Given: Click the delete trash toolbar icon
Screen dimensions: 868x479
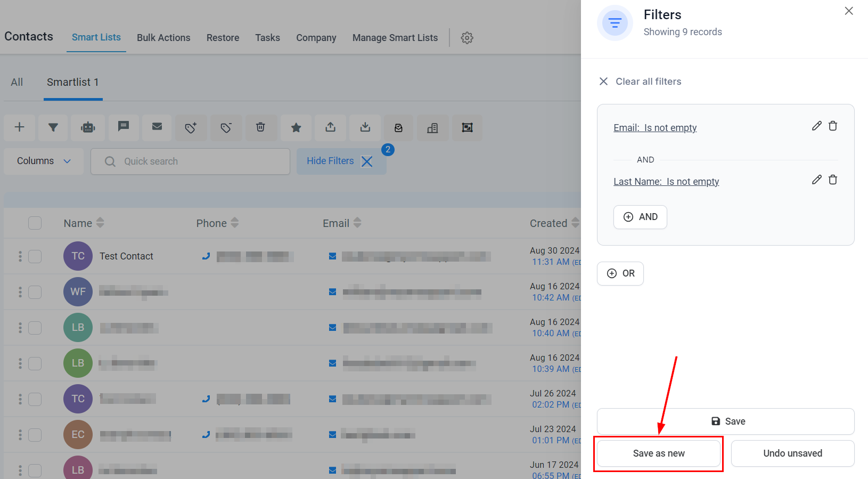Looking at the screenshot, I should 260,127.
